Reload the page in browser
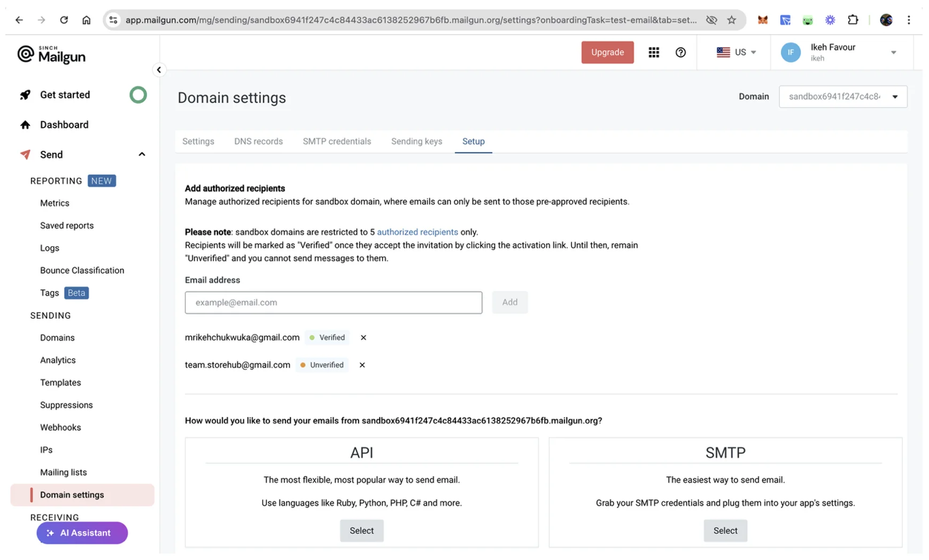Image resolution: width=929 pixels, height=560 pixels. click(64, 20)
